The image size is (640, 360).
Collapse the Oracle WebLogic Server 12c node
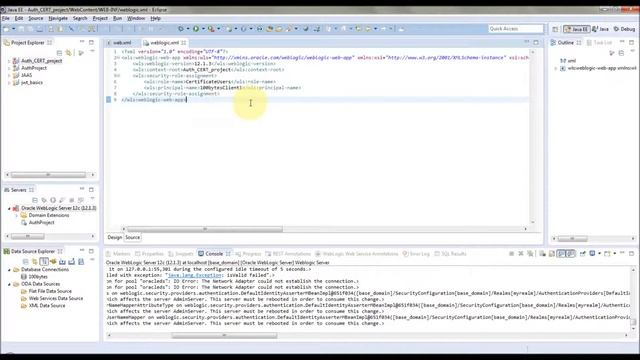(9, 208)
